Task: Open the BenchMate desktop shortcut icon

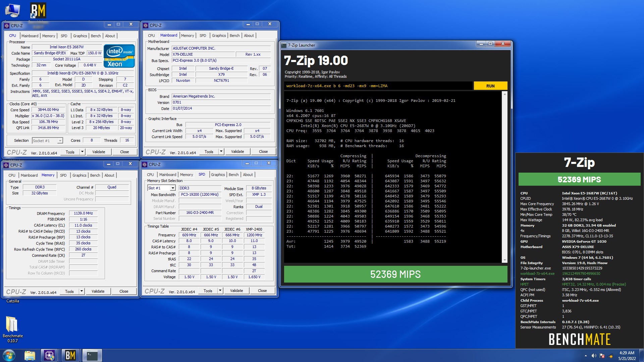Action: coord(38,11)
